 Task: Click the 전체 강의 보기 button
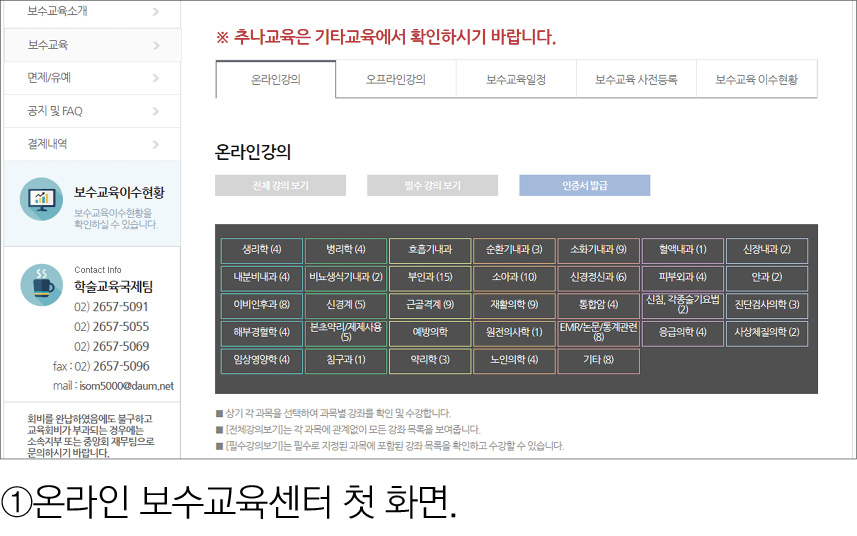coord(280,185)
